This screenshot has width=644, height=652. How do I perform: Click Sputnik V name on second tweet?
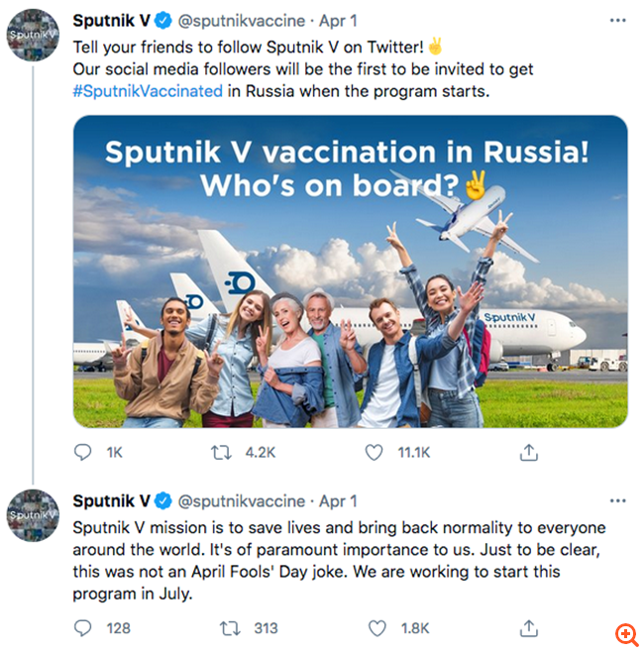(111, 501)
